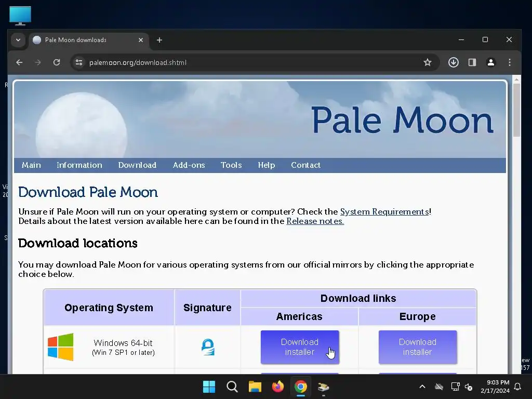The image size is (532, 399).
Task: Open the Help menu item
Action: click(x=267, y=165)
